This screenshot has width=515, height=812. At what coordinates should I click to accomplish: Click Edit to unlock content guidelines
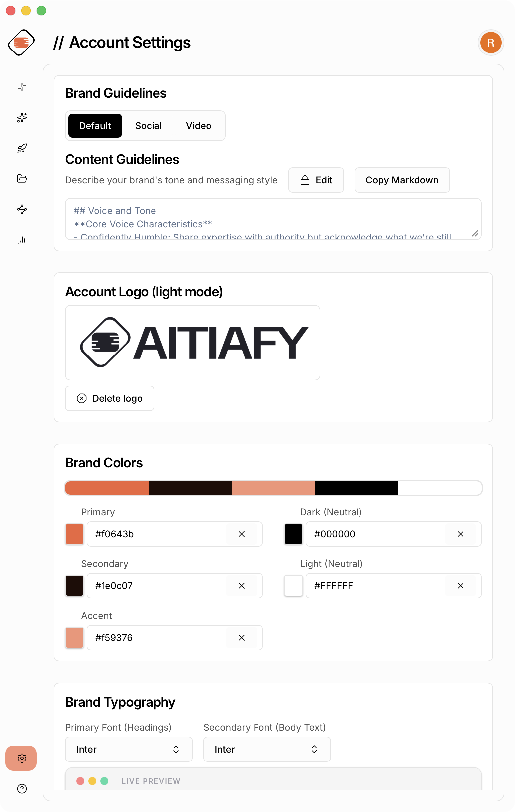pyautogui.click(x=316, y=180)
